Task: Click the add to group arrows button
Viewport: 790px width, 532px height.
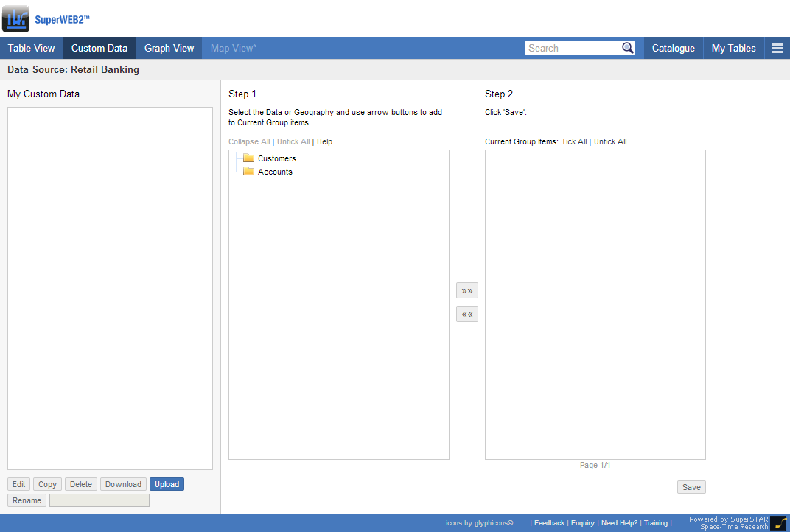Action: pos(467,290)
